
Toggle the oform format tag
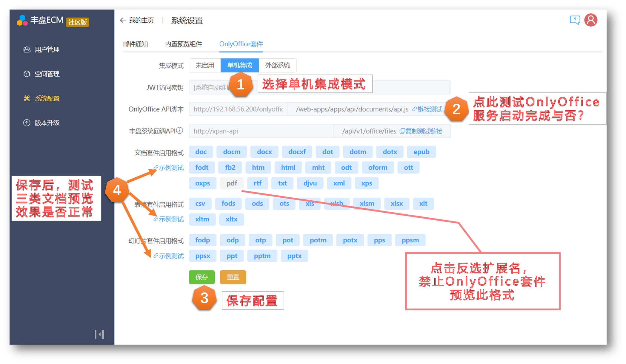(x=378, y=168)
